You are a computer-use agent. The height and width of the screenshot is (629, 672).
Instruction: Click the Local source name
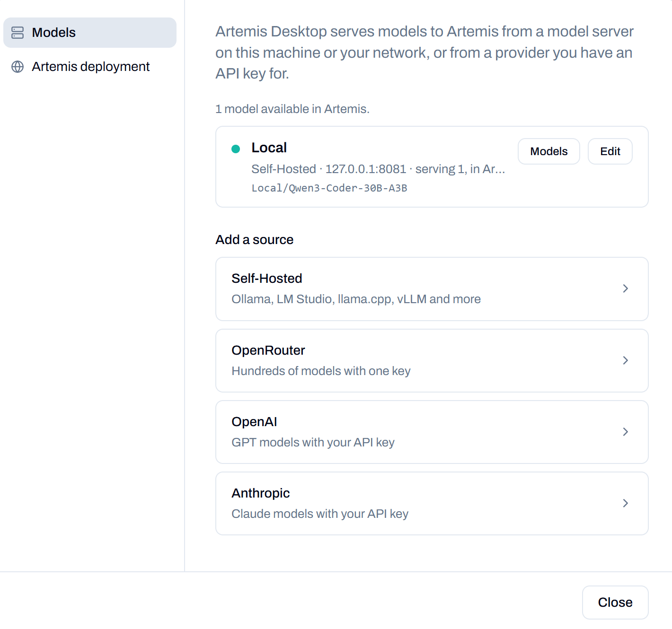[269, 148]
